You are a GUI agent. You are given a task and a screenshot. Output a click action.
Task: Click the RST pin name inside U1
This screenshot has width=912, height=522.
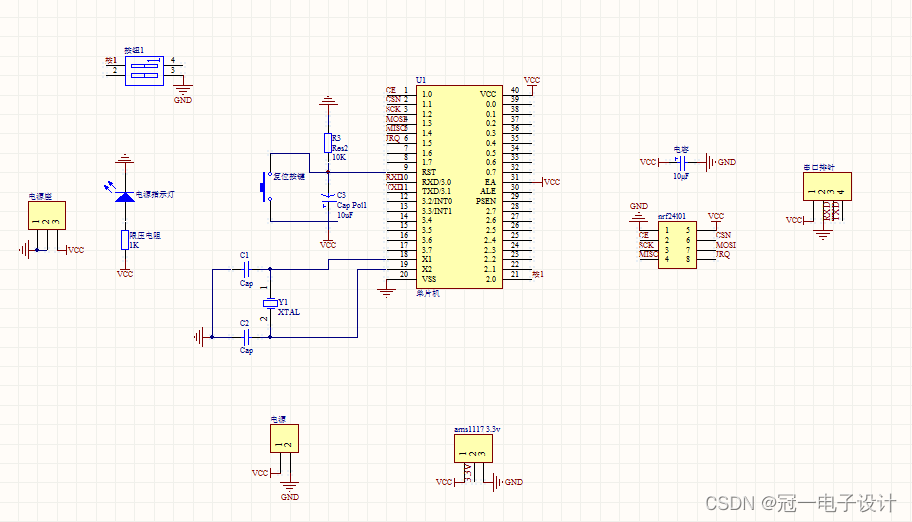tap(429, 172)
